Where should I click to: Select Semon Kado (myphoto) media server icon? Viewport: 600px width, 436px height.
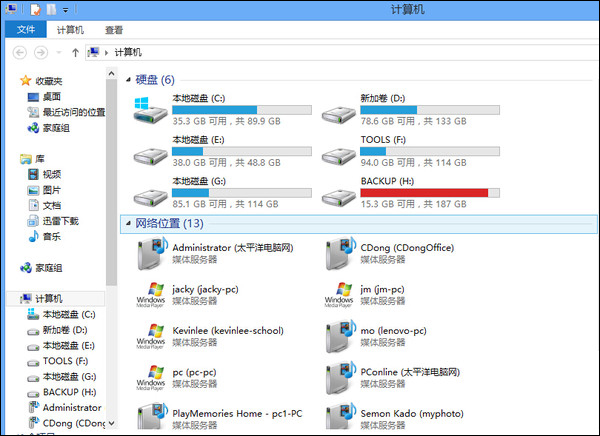pos(341,416)
